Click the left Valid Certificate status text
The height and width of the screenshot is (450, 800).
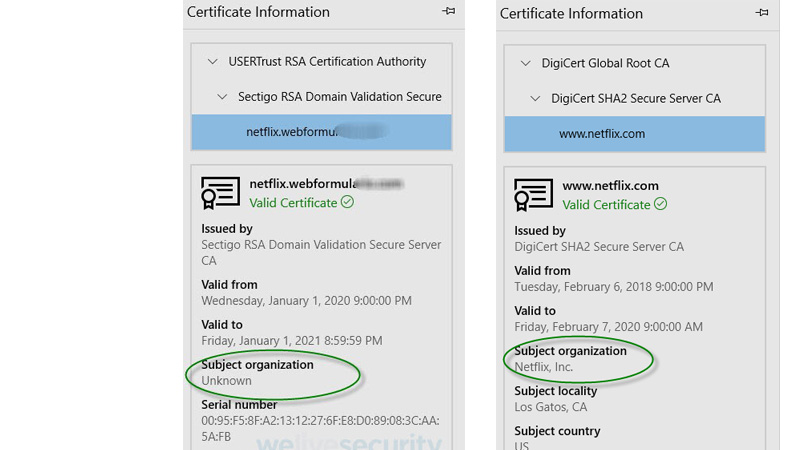coord(293,203)
